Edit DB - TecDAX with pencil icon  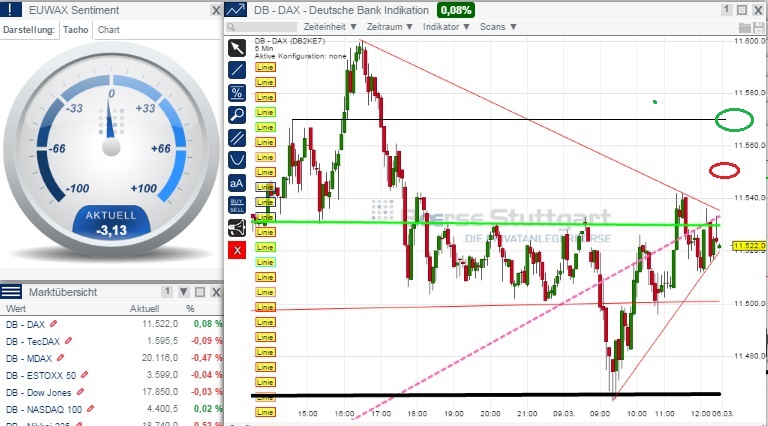(69, 340)
